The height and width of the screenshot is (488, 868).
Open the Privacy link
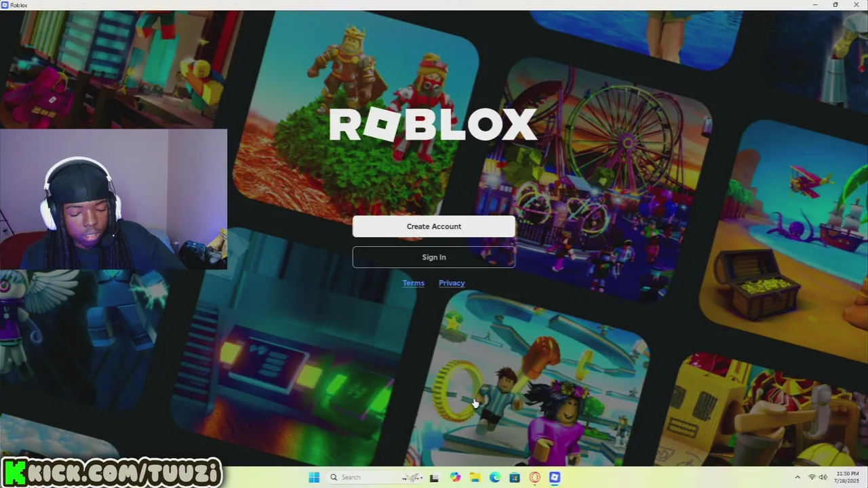click(452, 283)
